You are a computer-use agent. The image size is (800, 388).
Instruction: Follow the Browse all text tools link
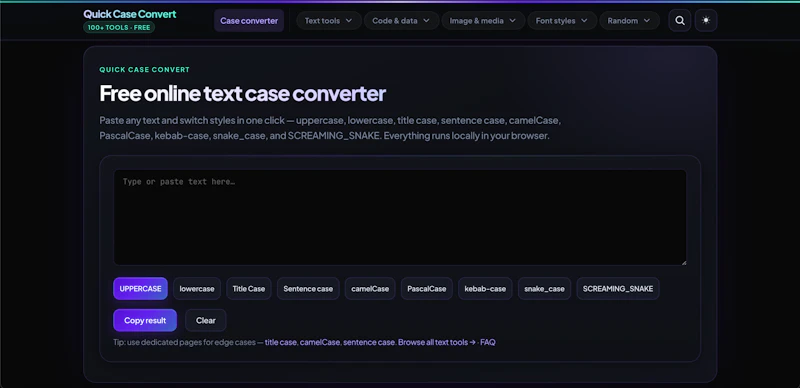437,342
